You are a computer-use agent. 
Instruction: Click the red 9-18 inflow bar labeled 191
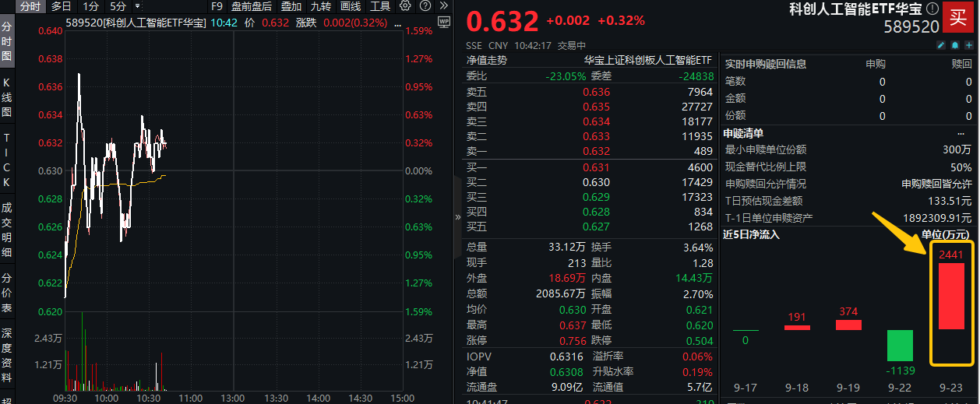pyautogui.click(x=797, y=327)
